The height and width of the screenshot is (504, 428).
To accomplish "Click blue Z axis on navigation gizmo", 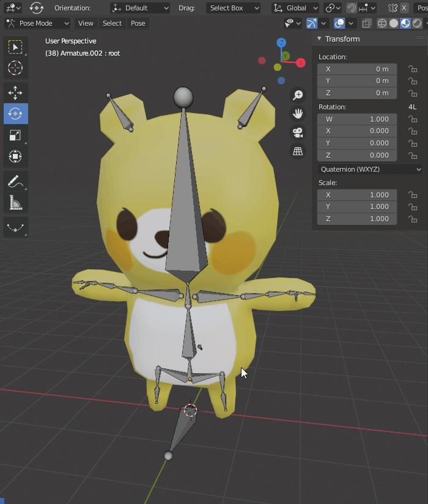I will point(281,42).
